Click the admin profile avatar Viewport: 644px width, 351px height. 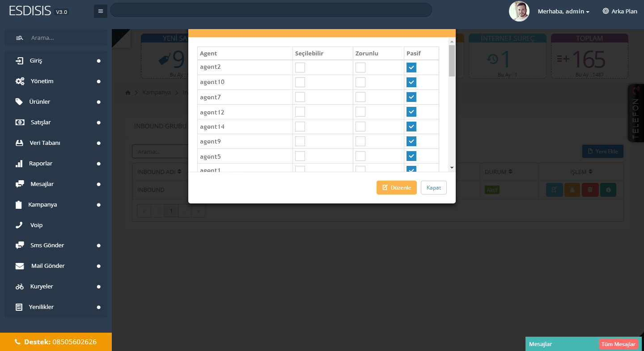point(519,11)
